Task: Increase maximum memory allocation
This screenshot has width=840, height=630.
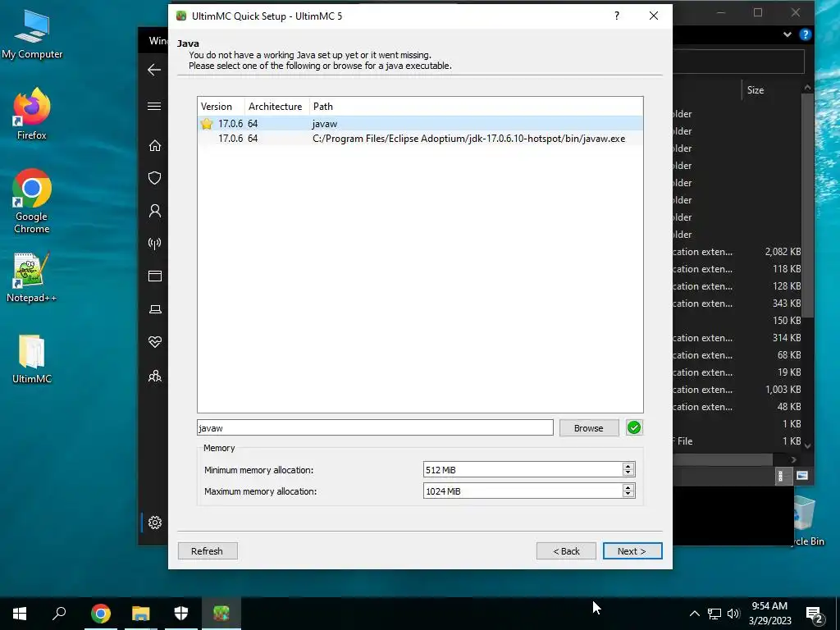Action: (x=628, y=487)
